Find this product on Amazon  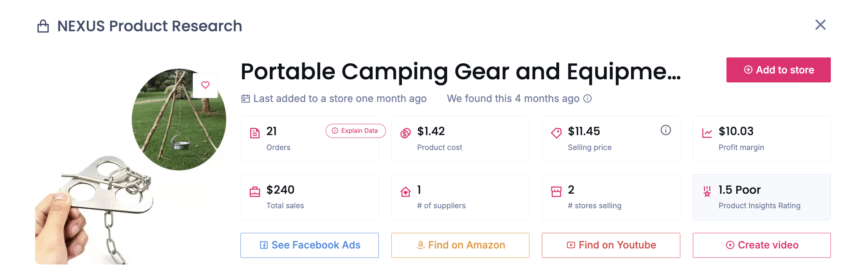click(460, 245)
